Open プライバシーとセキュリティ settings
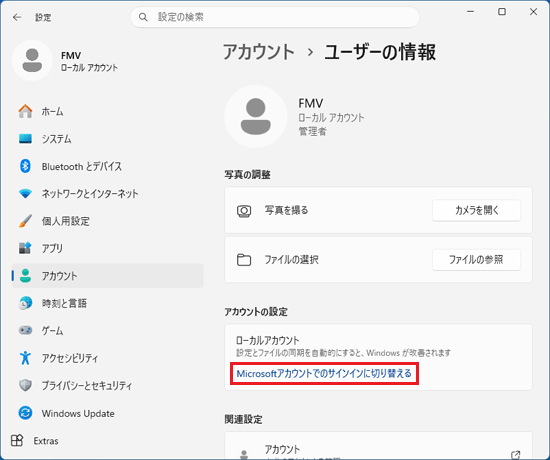 point(108,385)
